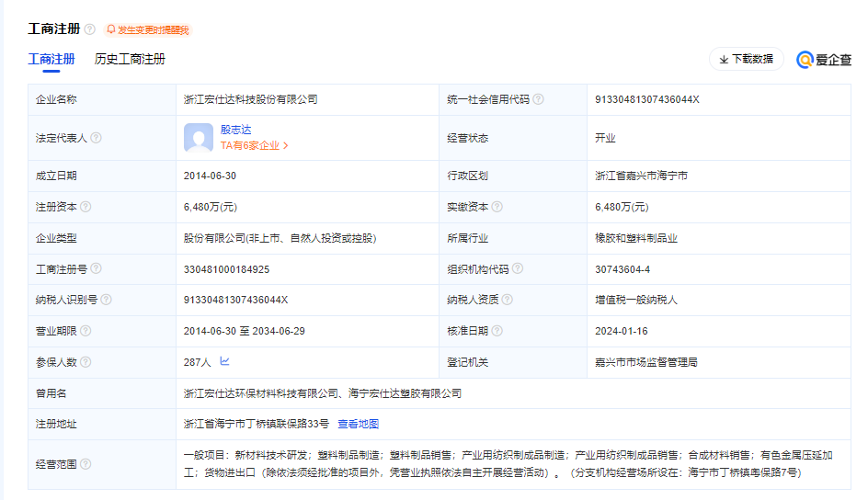
Task: Open the insured headcount trend chart icon
Action: pyautogui.click(x=224, y=361)
